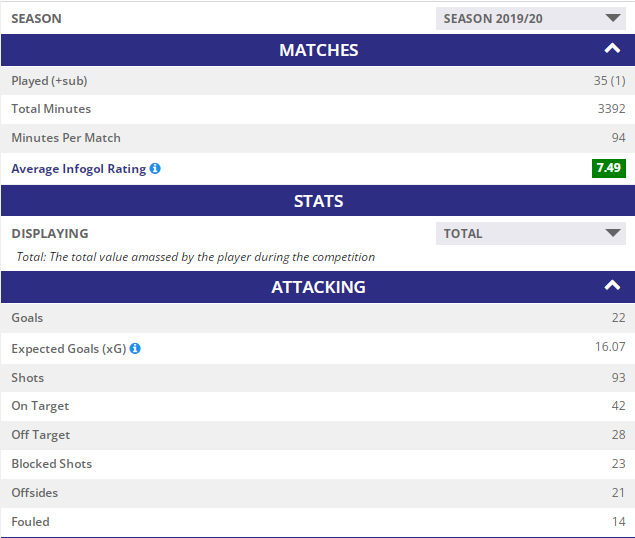Screen dimensions: 635x538
Task: Select the Expected Goals (xG) label
Action: pyautogui.click(x=69, y=349)
